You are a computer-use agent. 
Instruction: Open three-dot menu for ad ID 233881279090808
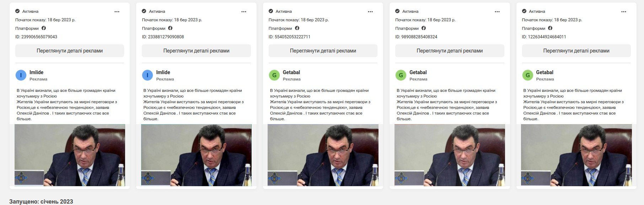point(244,12)
